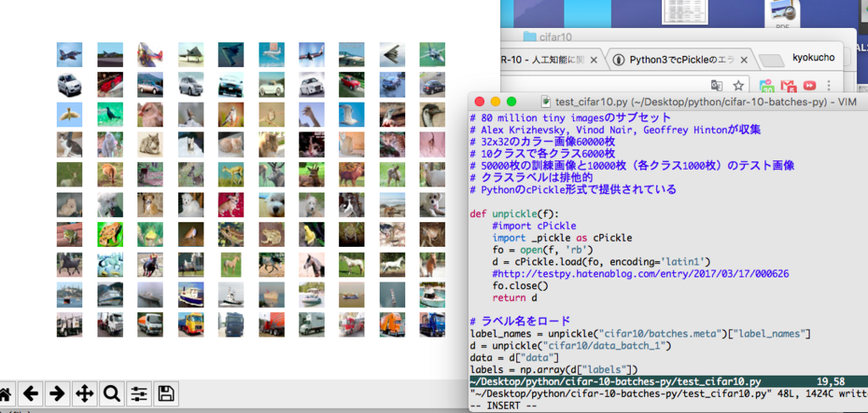Select the orange truck thumbnail
This screenshot has width=868, height=413.
tap(392, 324)
